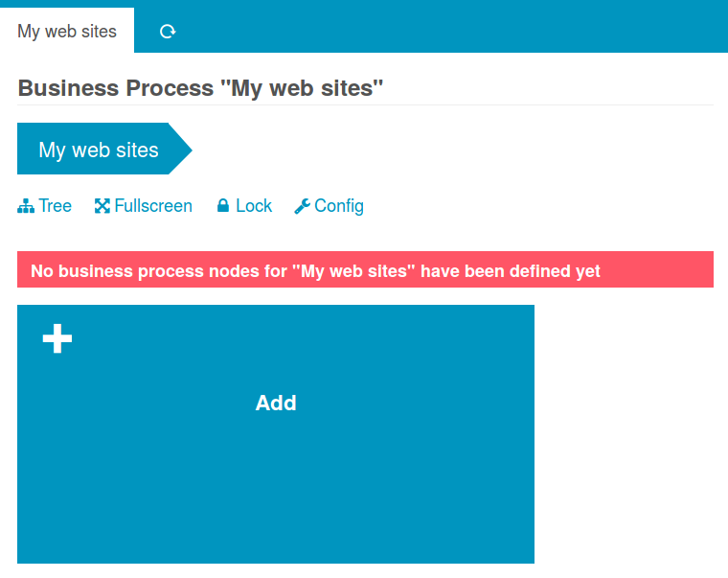Click the padlock icon beside Lock
728x578 pixels.
223,206
